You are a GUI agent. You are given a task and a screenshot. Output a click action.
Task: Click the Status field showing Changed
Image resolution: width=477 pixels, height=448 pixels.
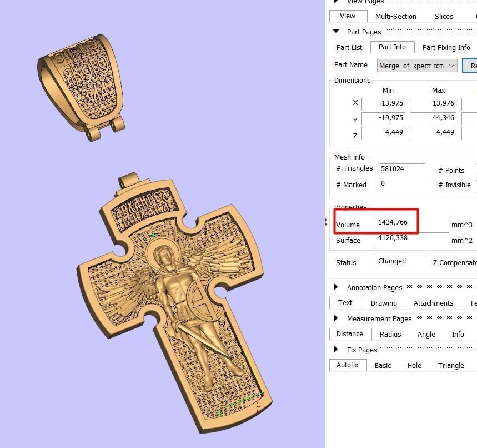pyautogui.click(x=401, y=262)
